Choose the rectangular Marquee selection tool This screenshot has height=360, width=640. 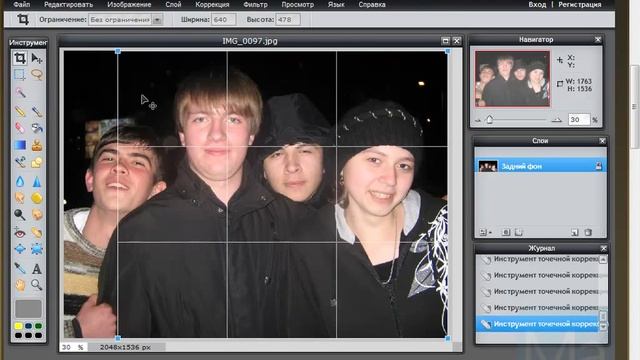coord(20,75)
